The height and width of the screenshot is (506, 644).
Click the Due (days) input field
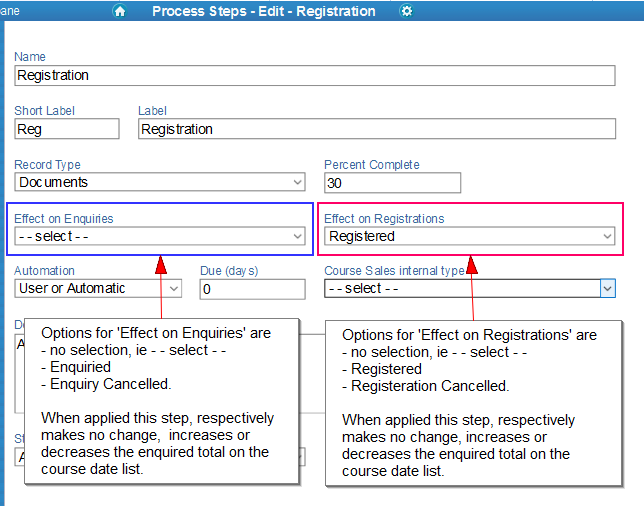click(252, 289)
